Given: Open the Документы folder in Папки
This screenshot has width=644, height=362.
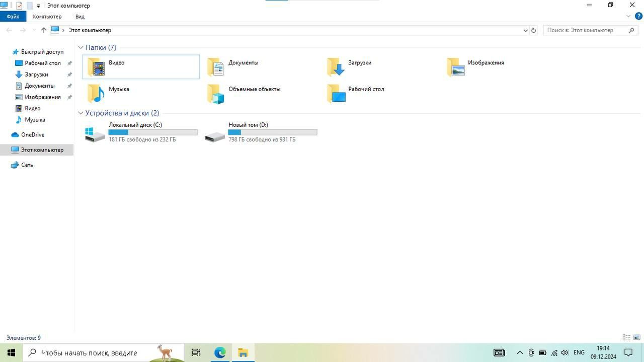Looking at the screenshot, I should coord(261,67).
